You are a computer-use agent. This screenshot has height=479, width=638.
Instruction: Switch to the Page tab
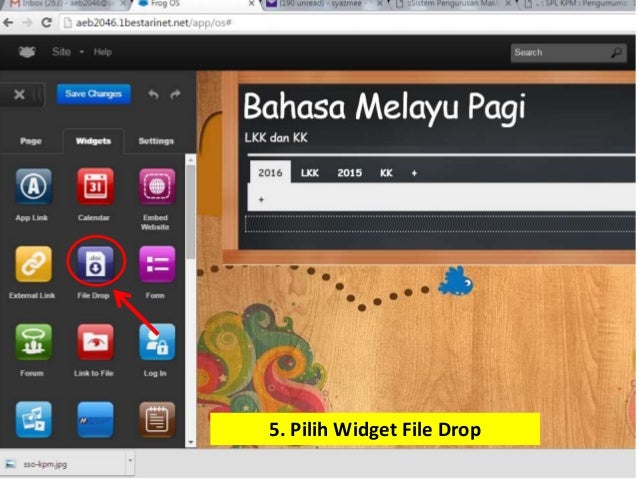click(x=31, y=141)
